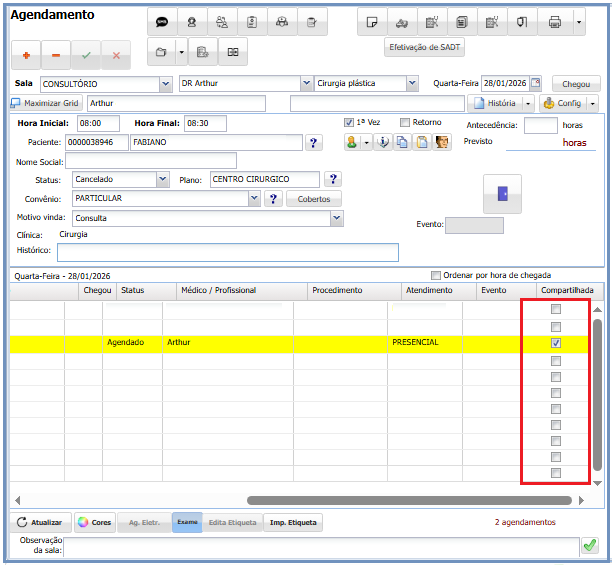
Task: Open the Sala CONSULTÓRIO dropdown
Action: tap(165, 84)
